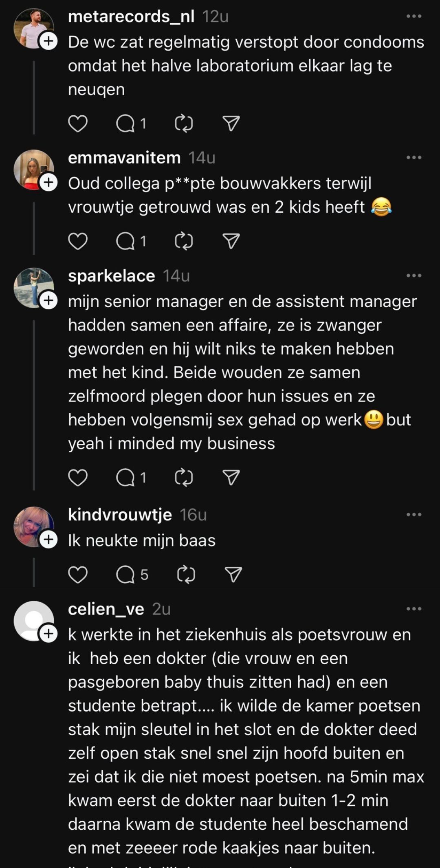This screenshot has width=440, height=868.
Task: Like the kindvrouwtje comment
Action: click(77, 575)
